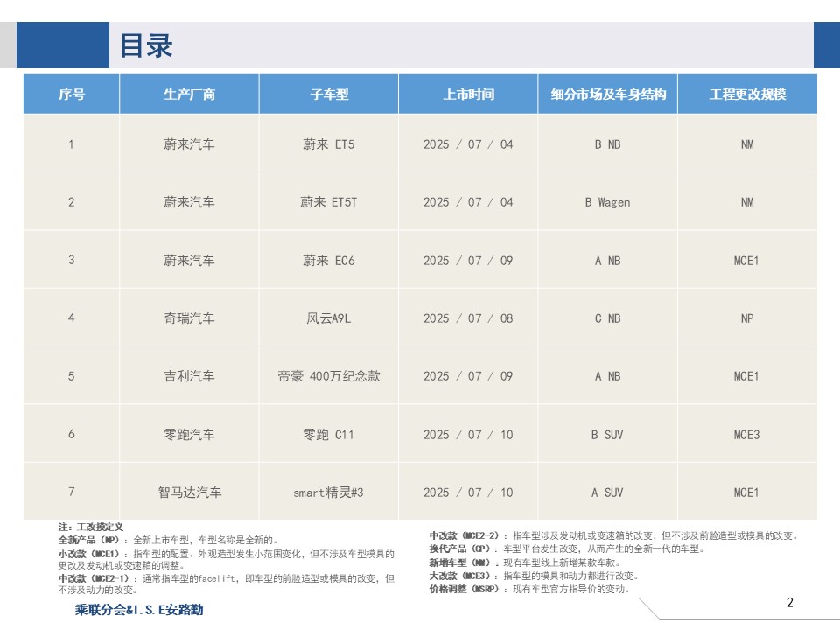Click the NP engineering scale cell
Image resolution: width=840 pixels, height=630 pixels.
click(747, 318)
